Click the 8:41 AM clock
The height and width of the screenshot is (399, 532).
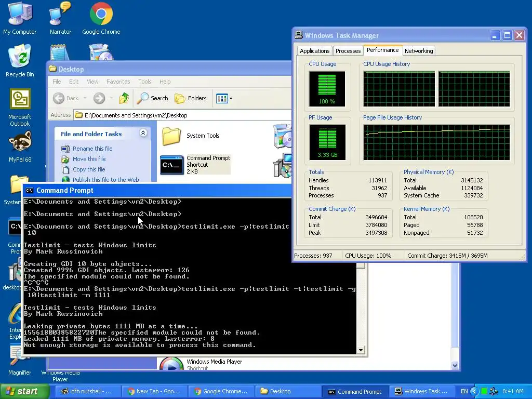click(x=513, y=392)
